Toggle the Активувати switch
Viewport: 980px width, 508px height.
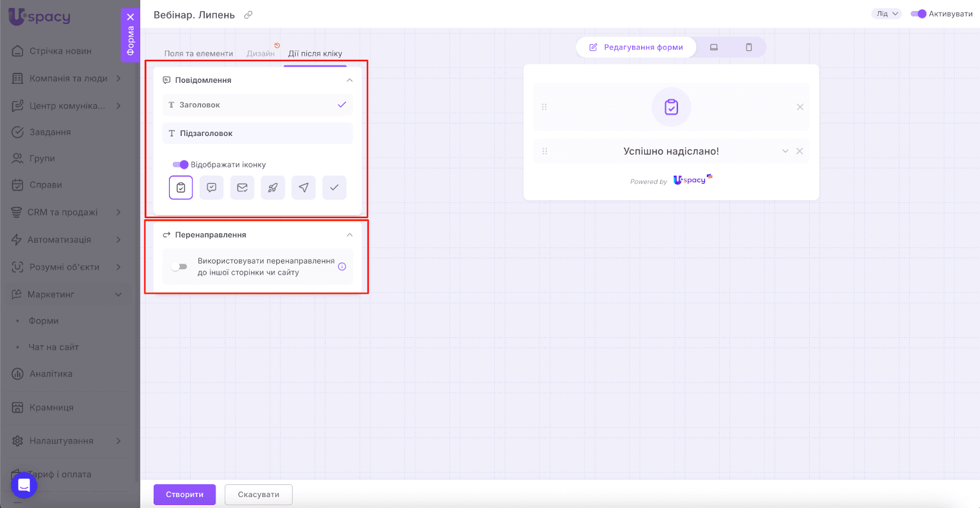918,13
